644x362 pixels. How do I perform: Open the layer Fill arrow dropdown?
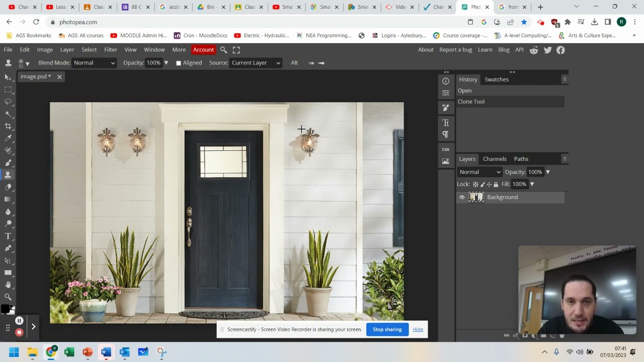(x=532, y=184)
